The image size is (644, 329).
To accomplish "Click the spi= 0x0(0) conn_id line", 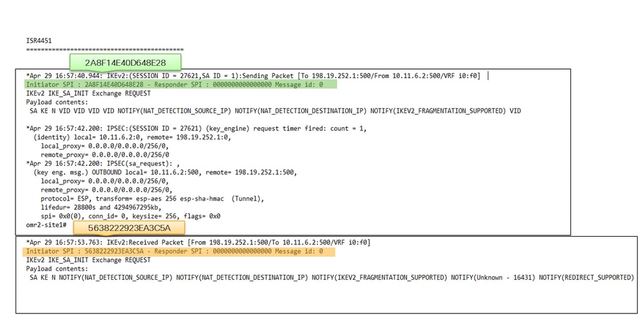I will point(131,216).
